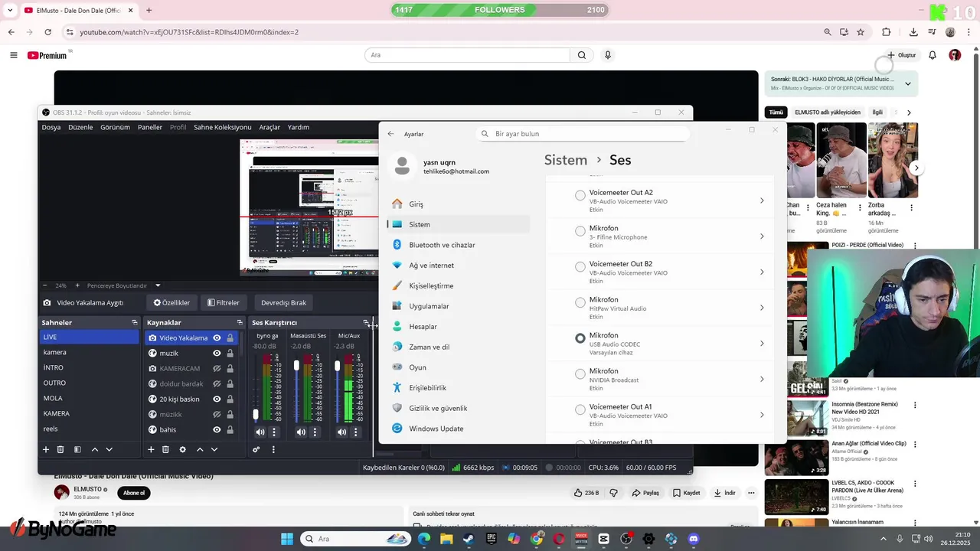Expand Voicemeeter Out B2 device details
The image size is (980, 551).
762,272
